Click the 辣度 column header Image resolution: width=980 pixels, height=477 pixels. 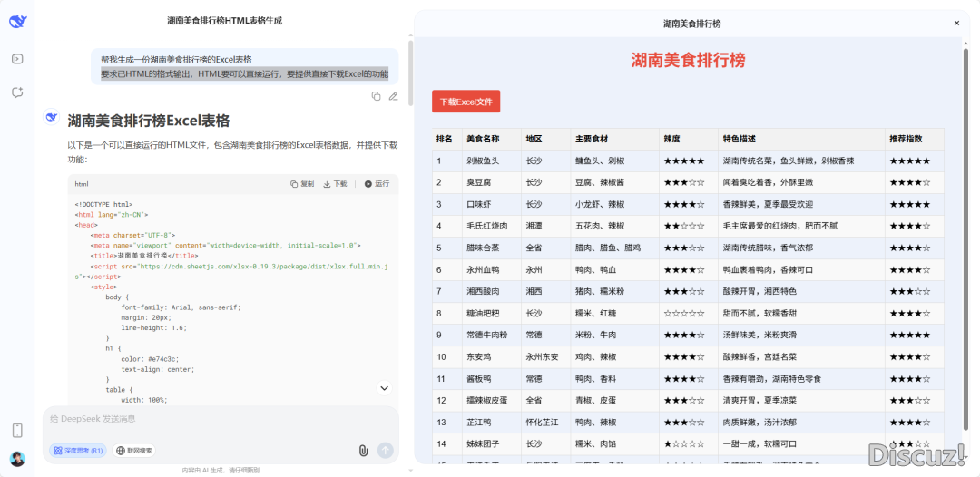[688, 139]
